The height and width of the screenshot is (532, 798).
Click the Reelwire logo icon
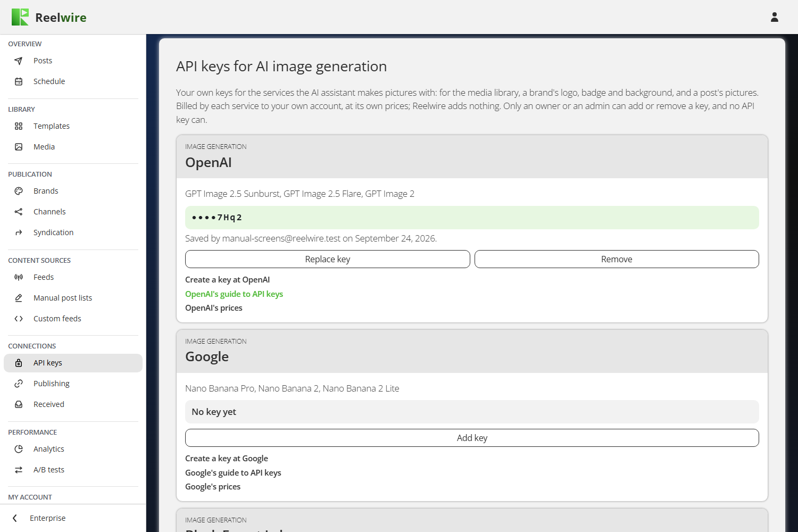point(20,17)
